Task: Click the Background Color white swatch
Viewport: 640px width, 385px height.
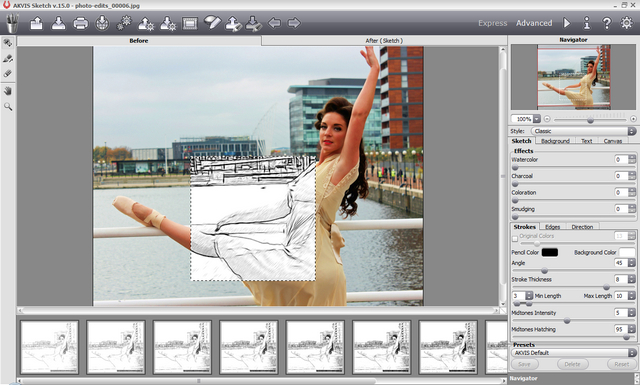Action: [x=627, y=252]
